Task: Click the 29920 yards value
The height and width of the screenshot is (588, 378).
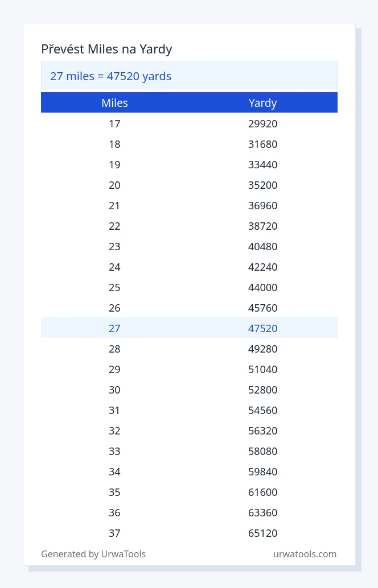Action: click(263, 124)
